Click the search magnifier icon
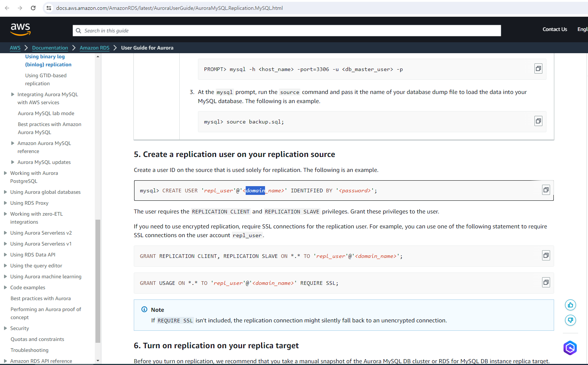Screen dimensions: 588x365 click(x=78, y=31)
